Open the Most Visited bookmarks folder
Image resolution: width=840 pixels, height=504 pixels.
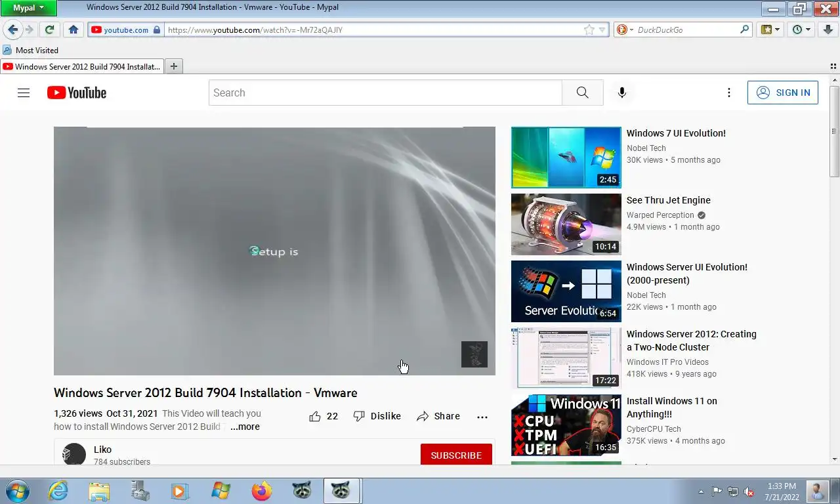coord(31,50)
